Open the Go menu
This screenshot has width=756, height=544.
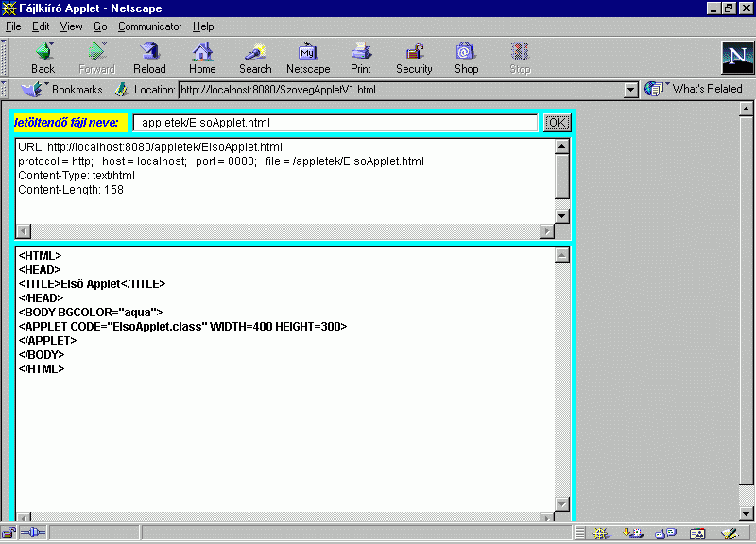coord(100,26)
